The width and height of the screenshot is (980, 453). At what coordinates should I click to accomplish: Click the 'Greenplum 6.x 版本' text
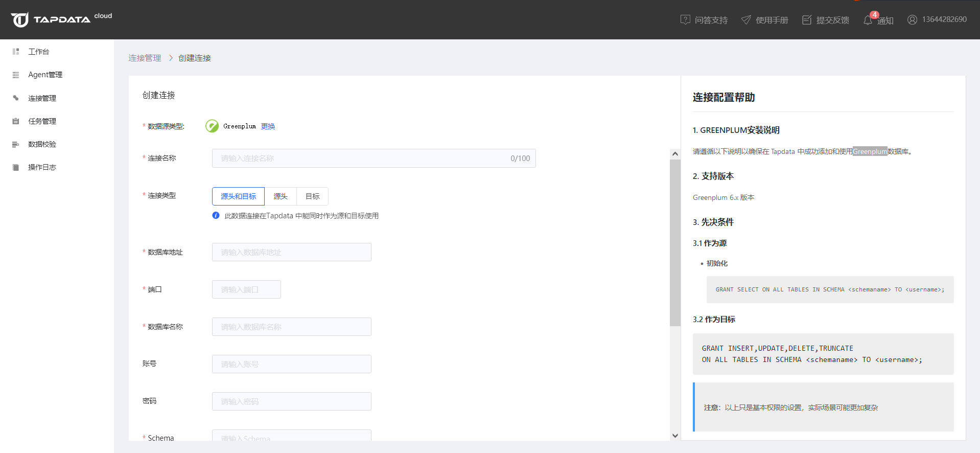point(724,197)
